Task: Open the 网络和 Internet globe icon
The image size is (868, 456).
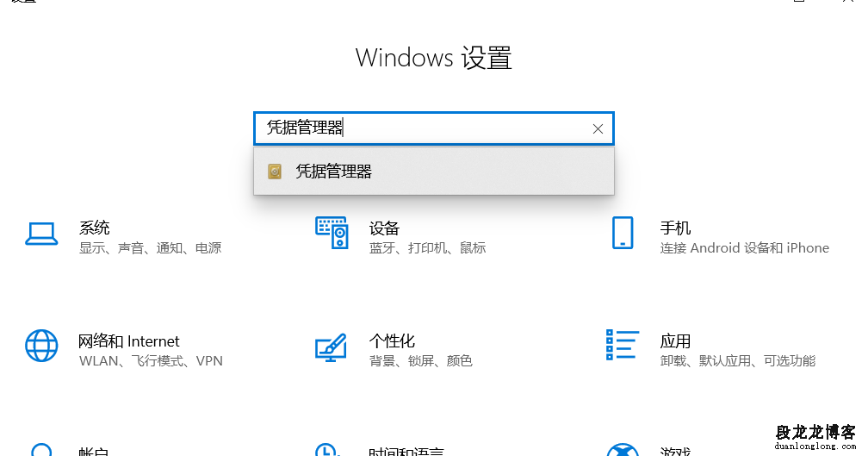Action: pyautogui.click(x=41, y=346)
